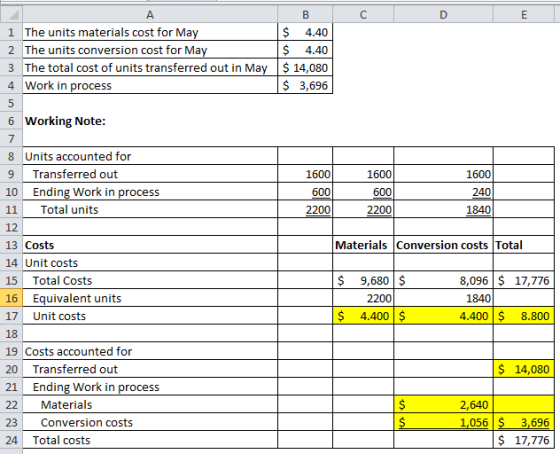Click cell 'The units materials cost for May'
The width and height of the screenshot is (560, 454).
coord(150,32)
